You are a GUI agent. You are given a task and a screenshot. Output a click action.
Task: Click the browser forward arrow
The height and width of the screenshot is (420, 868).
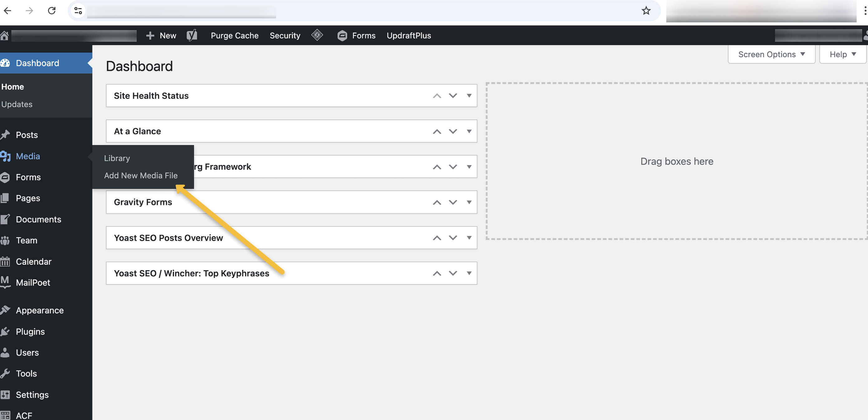coord(29,11)
